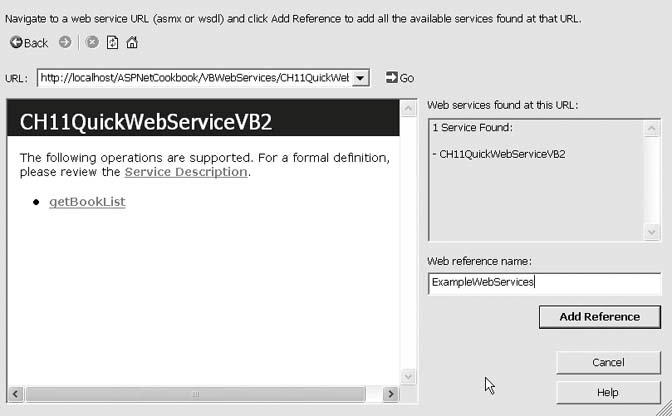Screen dimensions: 672x416
Task: Click the 'Web reference name:' label
Action: [x=479, y=261]
